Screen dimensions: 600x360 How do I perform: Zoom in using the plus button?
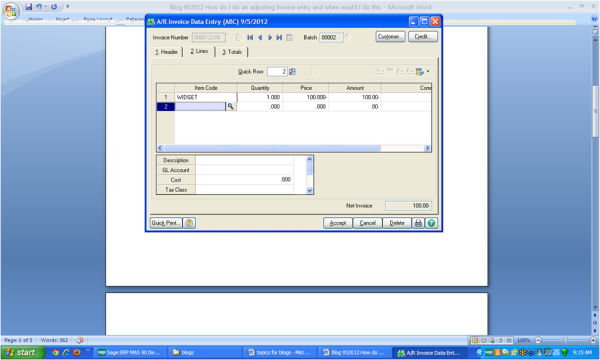(593, 340)
